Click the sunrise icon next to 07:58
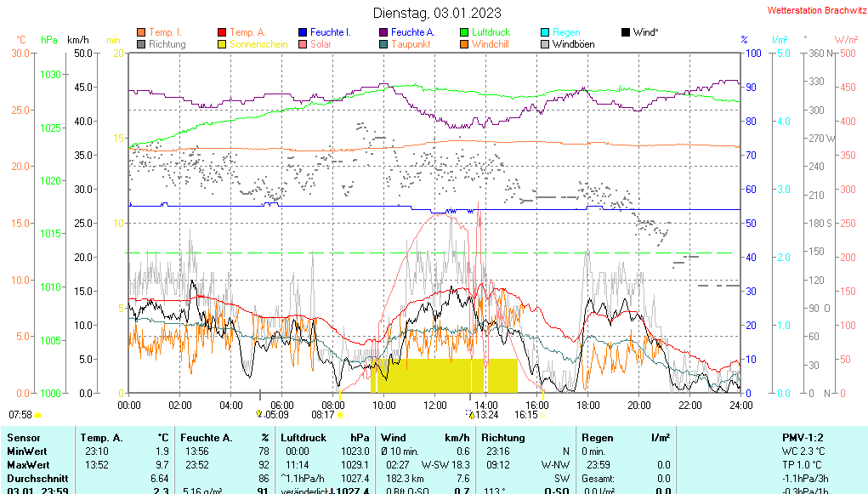Viewport: 868px width, 494px height. click(x=38, y=415)
